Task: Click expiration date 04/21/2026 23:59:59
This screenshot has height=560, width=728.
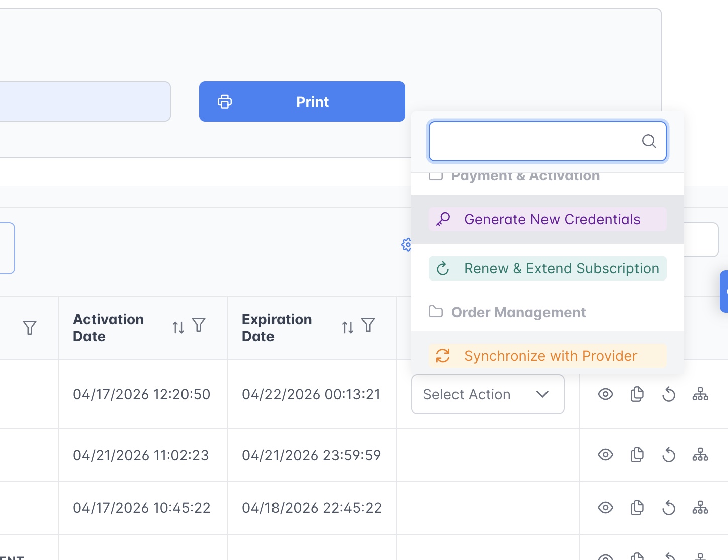Action: click(311, 455)
